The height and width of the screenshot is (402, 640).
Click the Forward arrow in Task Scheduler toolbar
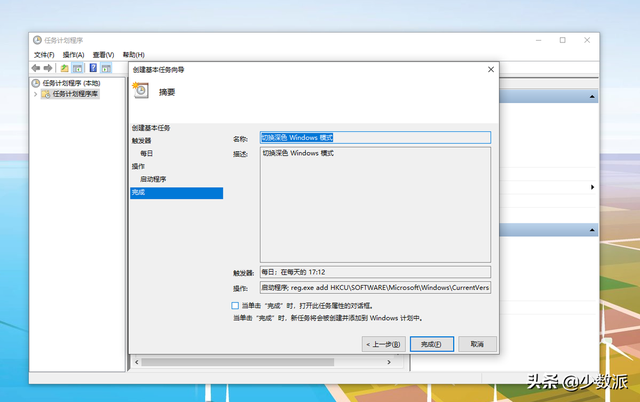48,68
